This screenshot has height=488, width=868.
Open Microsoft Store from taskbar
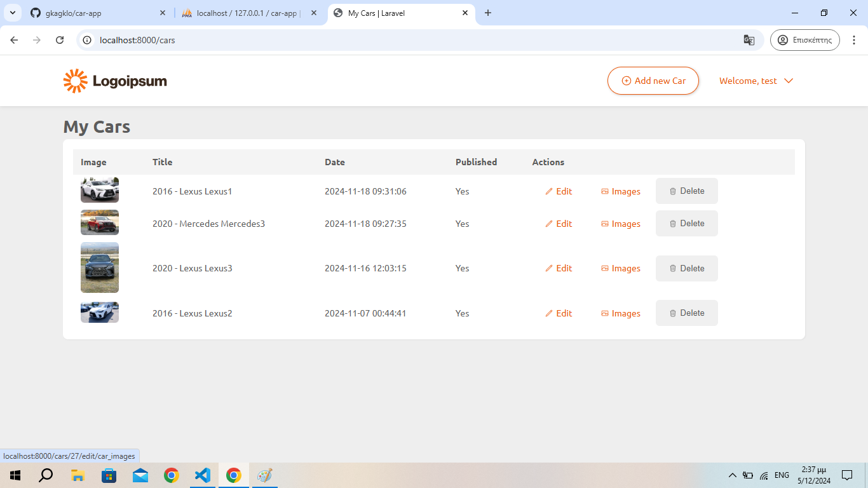point(109,475)
